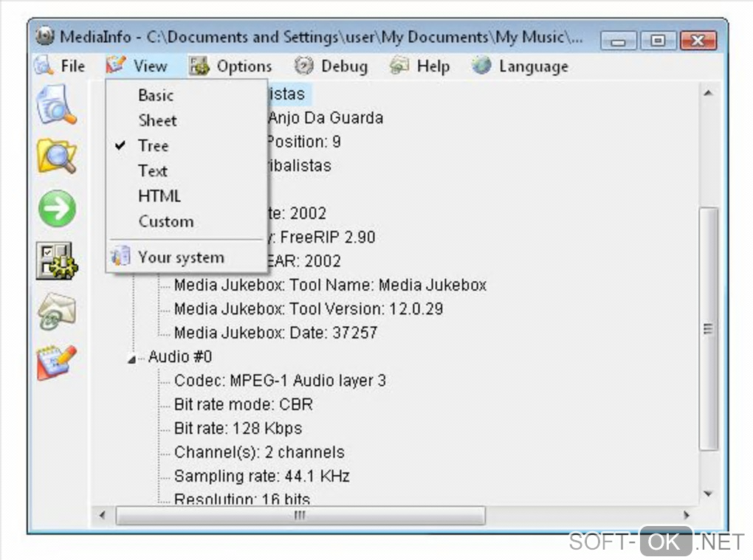The height and width of the screenshot is (560, 753).
Task: Select the Position: 9 row
Action: pos(303,142)
